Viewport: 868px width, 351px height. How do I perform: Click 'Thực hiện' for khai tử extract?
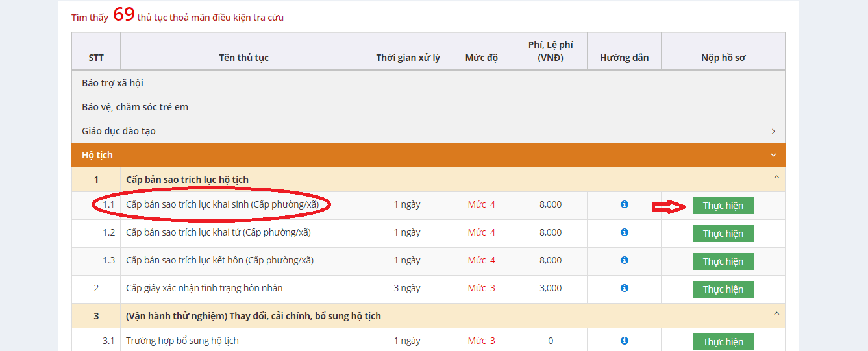(x=723, y=234)
